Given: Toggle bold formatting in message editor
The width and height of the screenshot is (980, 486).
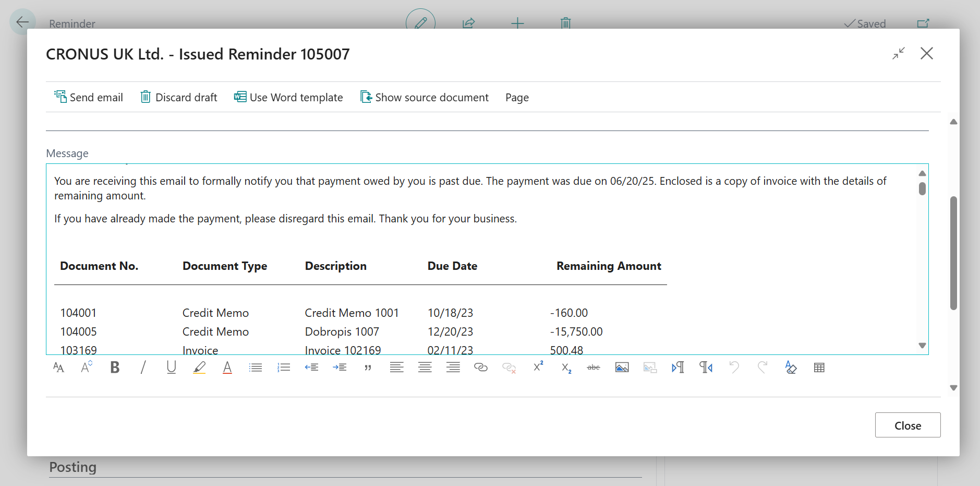Looking at the screenshot, I should click(x=115, y=368).
